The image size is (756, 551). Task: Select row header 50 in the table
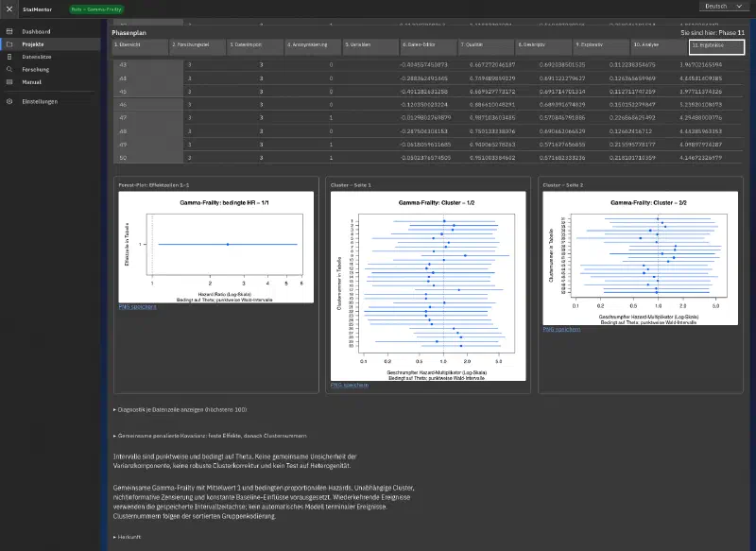click(148, 158)
